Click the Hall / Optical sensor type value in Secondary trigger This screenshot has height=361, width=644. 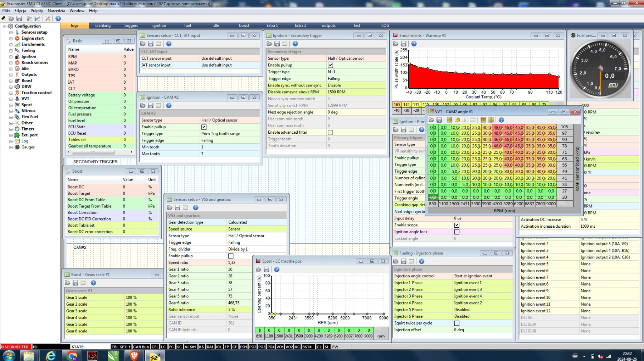point(346,58)
